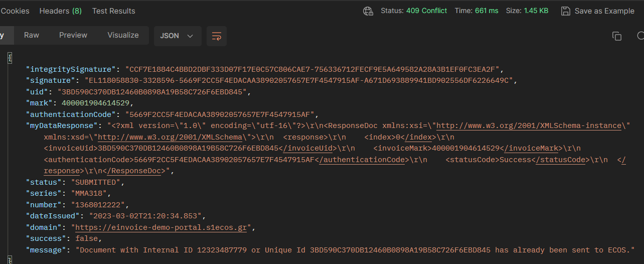Click the 1.45 KB response size

point(536,11)
